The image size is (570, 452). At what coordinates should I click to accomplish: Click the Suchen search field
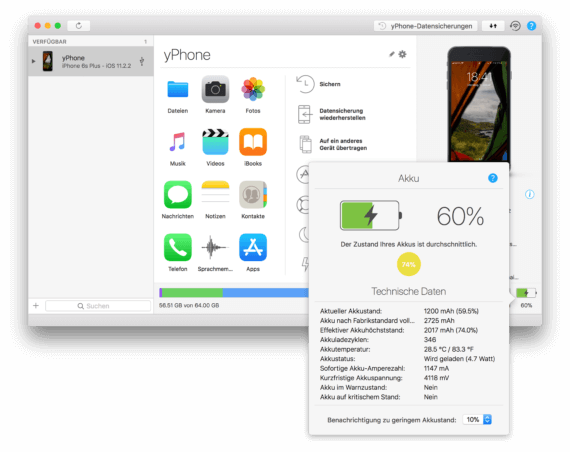click(x=98, y=306)
